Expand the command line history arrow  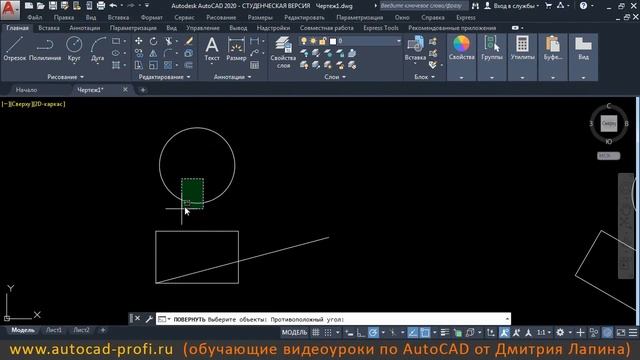pos(507,319)
